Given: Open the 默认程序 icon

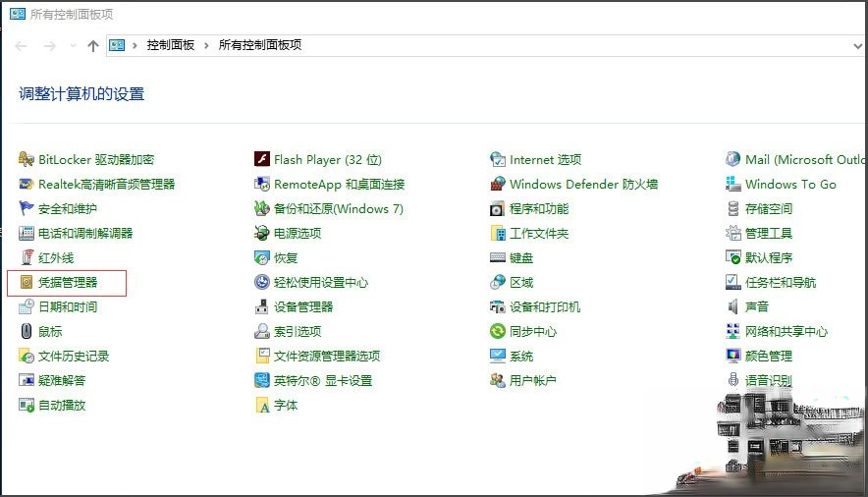Looking at the screenshot, I should 732,257.
